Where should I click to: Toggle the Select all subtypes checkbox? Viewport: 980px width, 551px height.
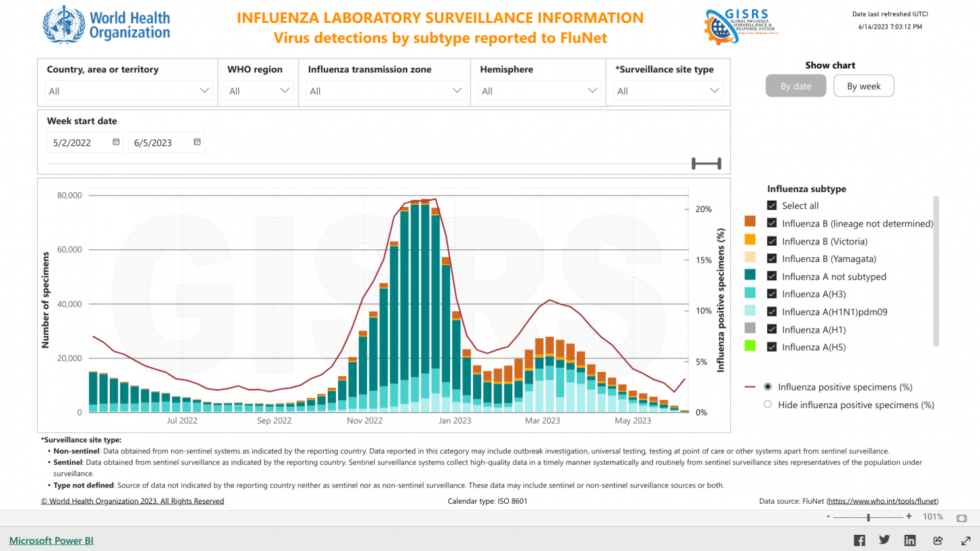[771, 205]
